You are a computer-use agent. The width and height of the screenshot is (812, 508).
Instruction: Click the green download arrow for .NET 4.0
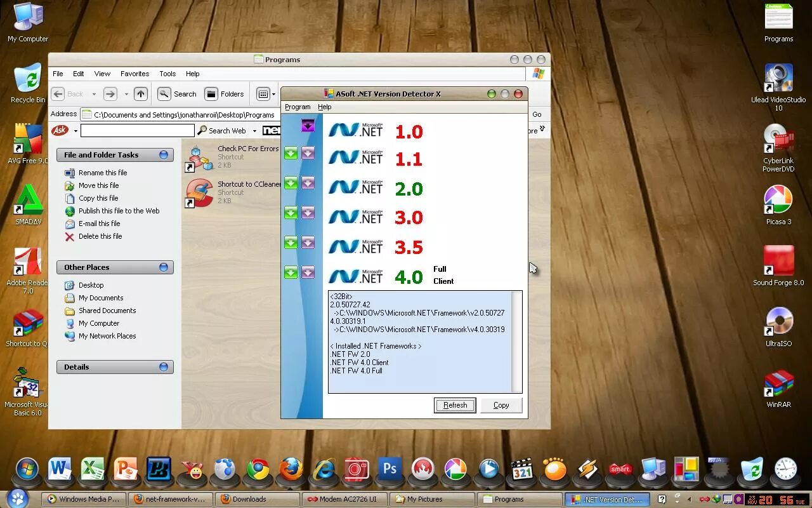[291, 272]
